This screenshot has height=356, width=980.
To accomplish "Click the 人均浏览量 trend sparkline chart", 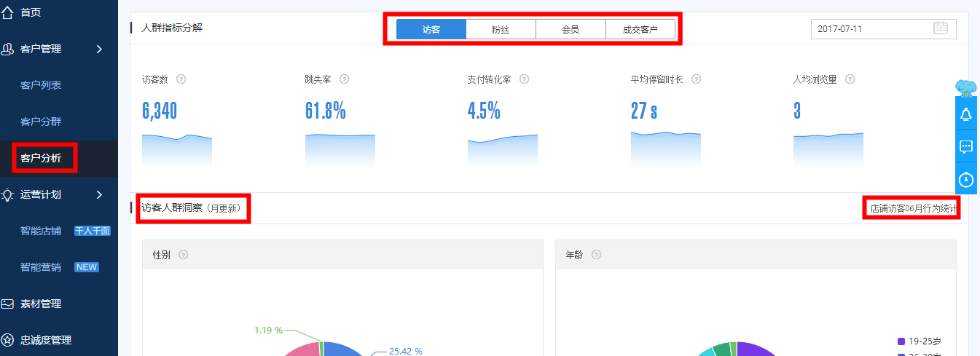I will pos(828,150).
